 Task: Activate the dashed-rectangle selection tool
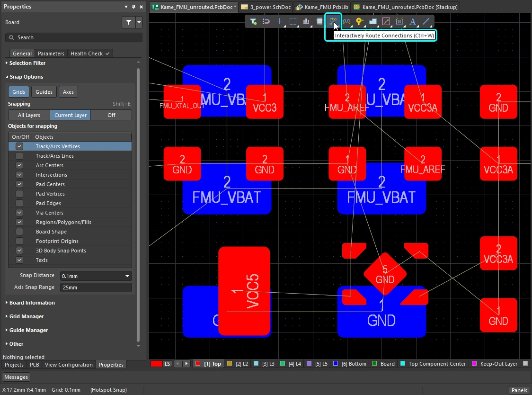pyautogui.click(x=293, y=21)
